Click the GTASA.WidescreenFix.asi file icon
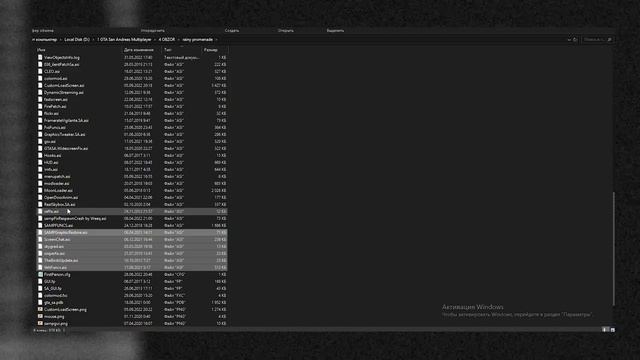The width and height of the screenshot is (640, 360). 40,149
